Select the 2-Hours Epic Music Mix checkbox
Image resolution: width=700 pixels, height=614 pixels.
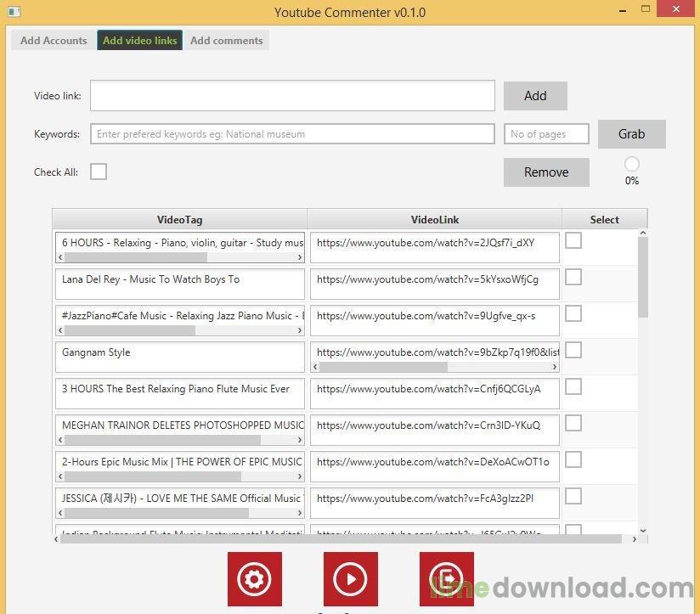573,459
